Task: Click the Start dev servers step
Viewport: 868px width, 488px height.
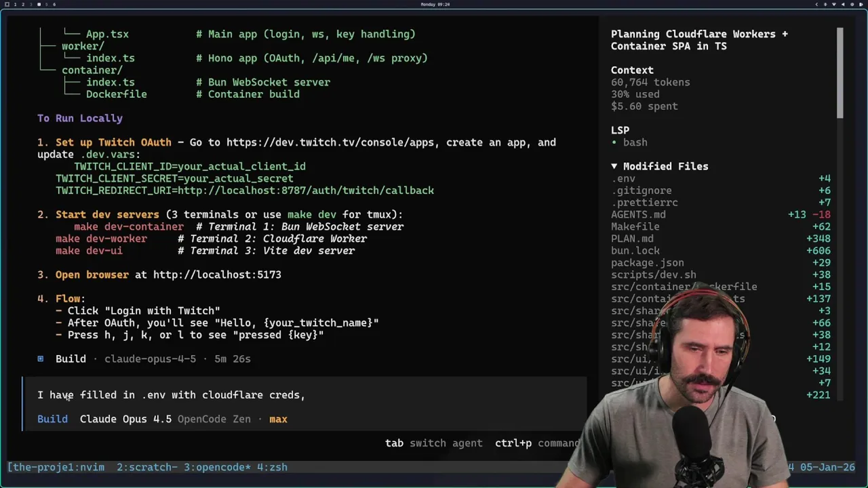Action: click(x=107, y=214)
